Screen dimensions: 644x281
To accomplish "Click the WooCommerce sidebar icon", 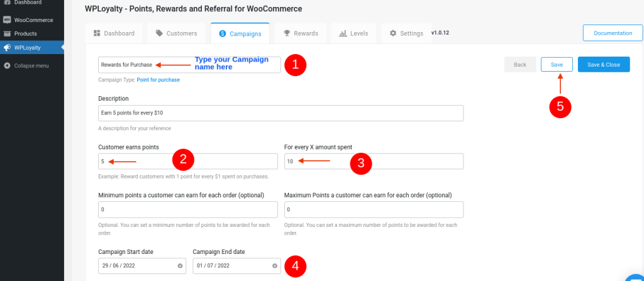I will click(7, 20).
